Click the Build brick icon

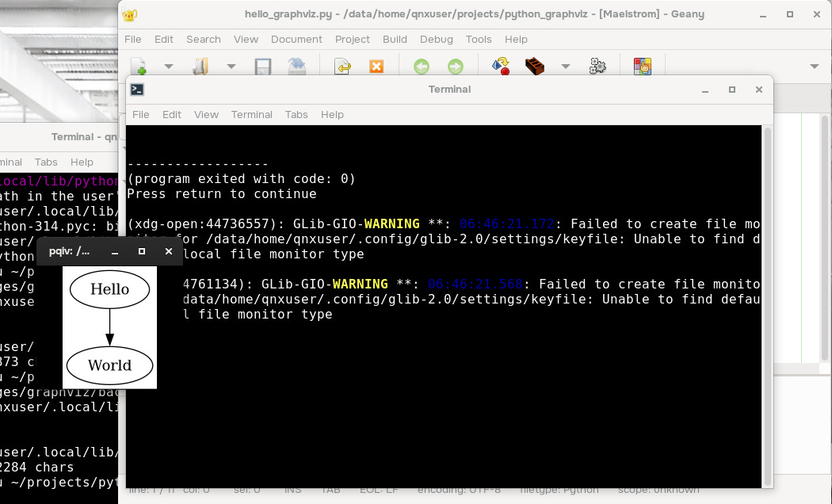pos(536,67)
